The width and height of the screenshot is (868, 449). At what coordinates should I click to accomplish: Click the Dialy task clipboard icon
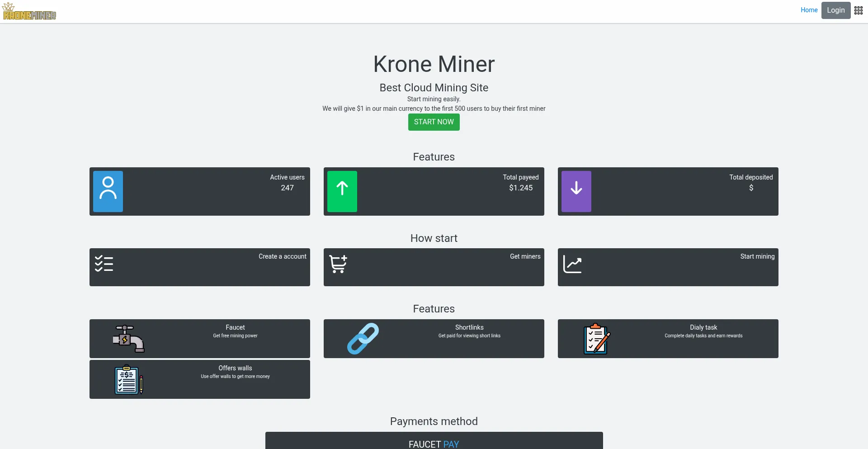(597, 339)
